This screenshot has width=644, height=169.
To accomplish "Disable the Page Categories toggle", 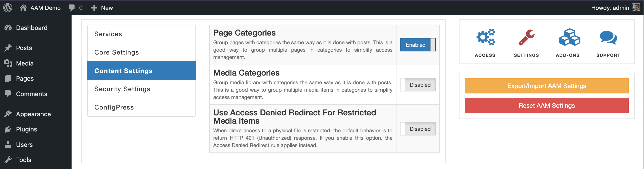I will (417, 45).
